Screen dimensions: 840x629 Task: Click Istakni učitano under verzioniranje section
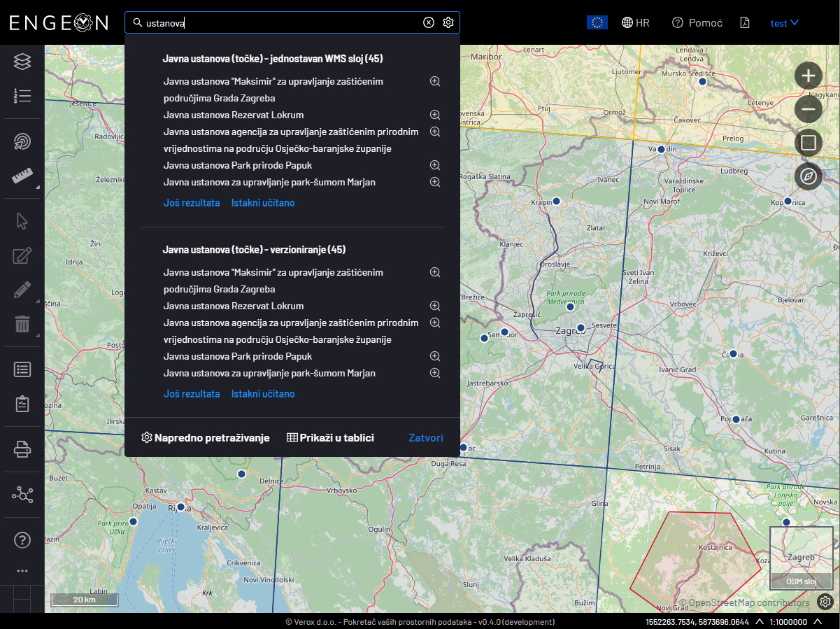pos(263,394)
